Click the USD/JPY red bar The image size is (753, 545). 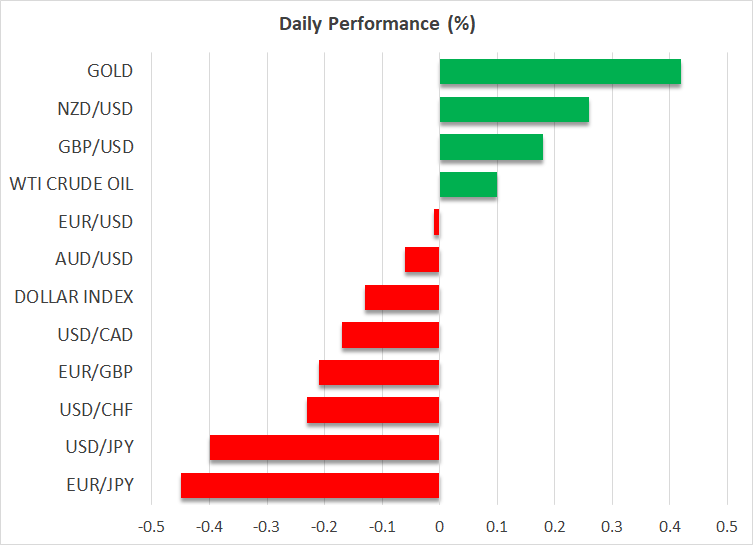click(x=324, y=447)
